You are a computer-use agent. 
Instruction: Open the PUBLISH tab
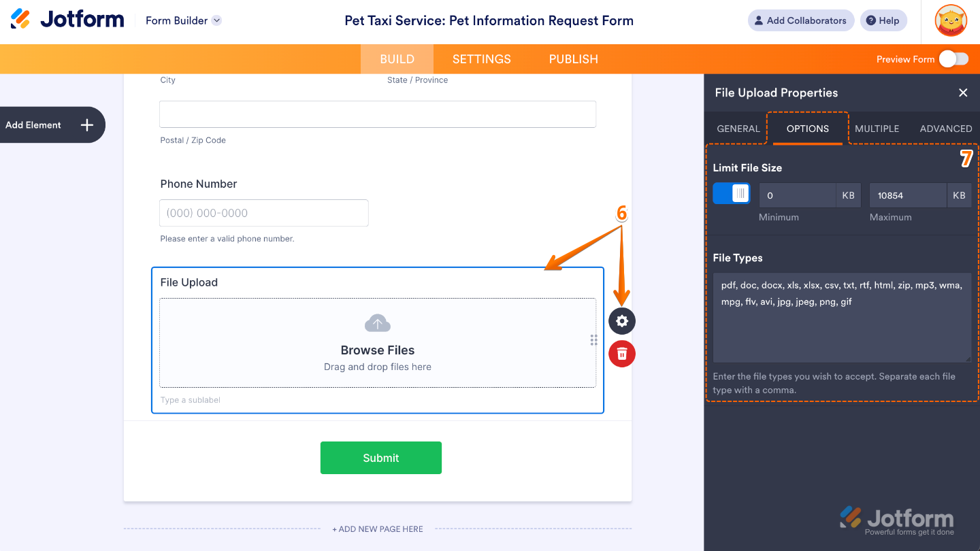coord(573,59)
